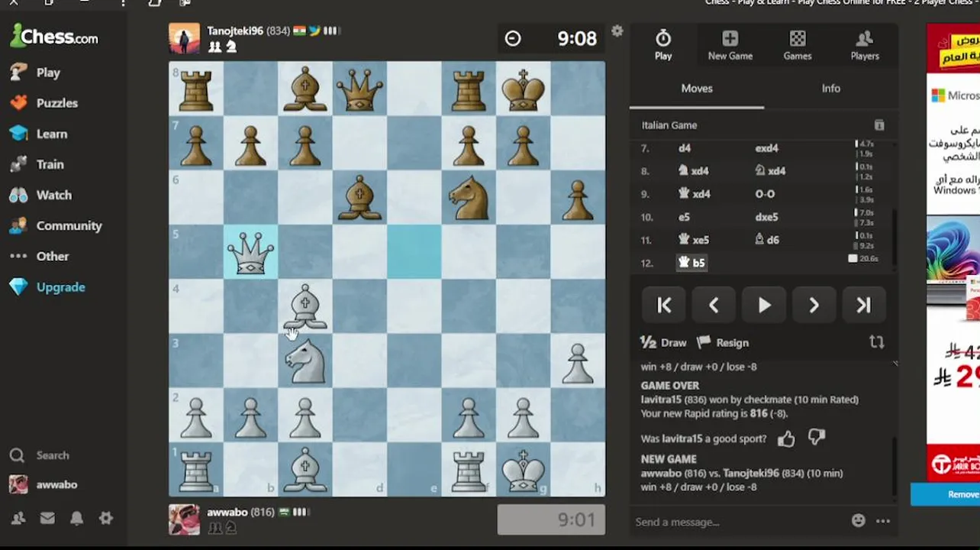Click the Upgrade diamond link

pos(47,287)
